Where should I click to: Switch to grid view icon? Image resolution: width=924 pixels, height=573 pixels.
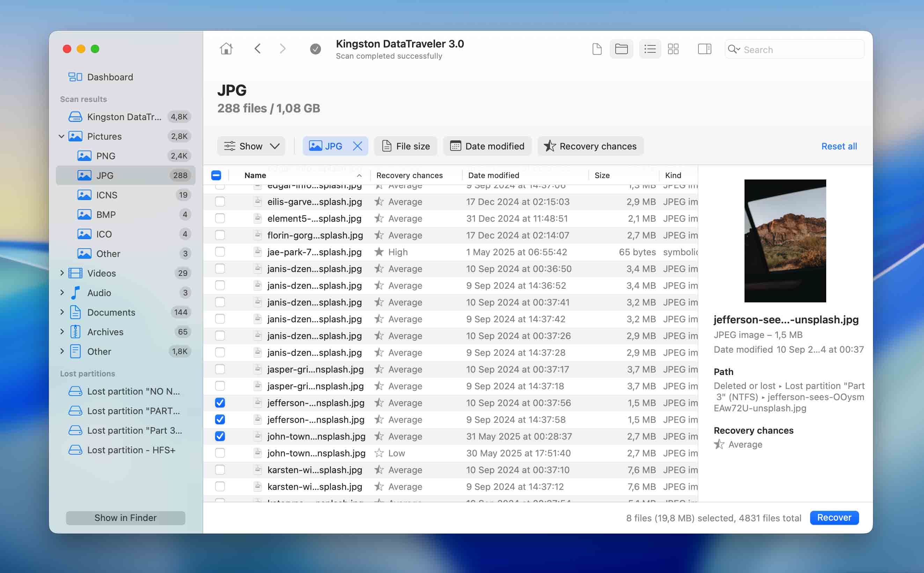(x=673, y=49)
